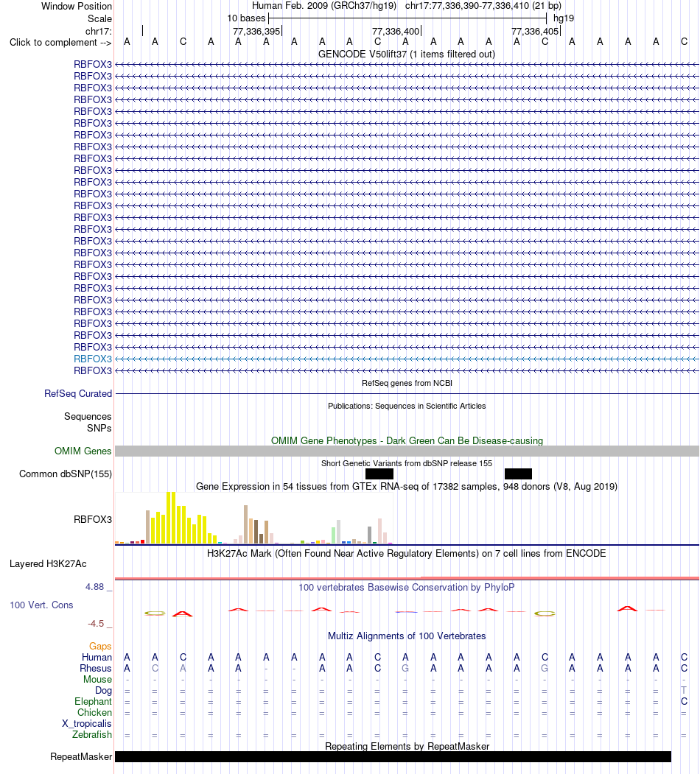Image resolution: width=700 pixels, height=774 pixels.
Task: Click the Zebrafish species row label
Action: coord(92,734)
